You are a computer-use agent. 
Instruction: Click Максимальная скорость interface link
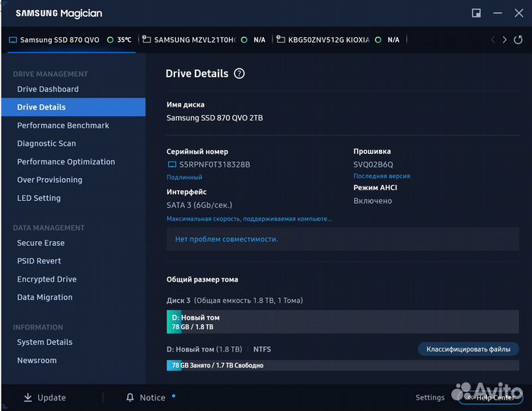tap(249, 219)
